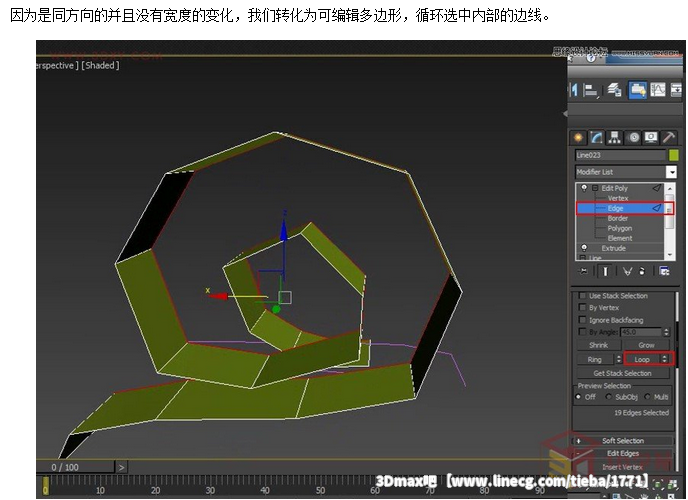Switch to the Hierarchy panel tab
The image size is (688, 500).
614,138
